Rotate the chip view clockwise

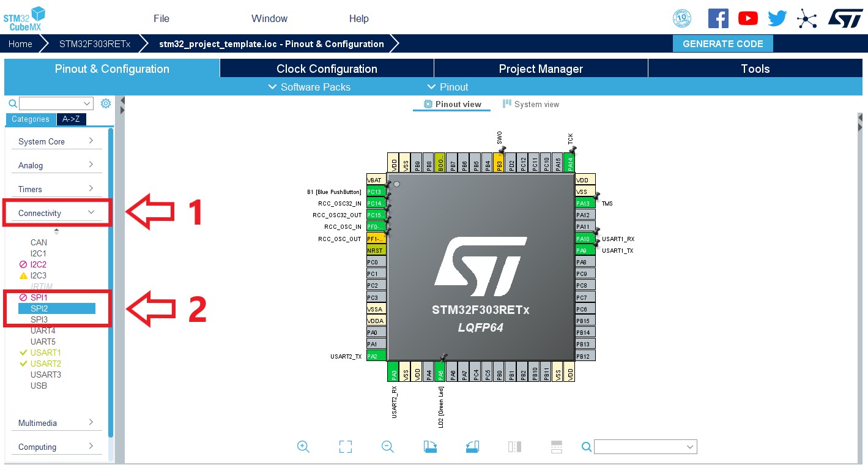point(430,447)
